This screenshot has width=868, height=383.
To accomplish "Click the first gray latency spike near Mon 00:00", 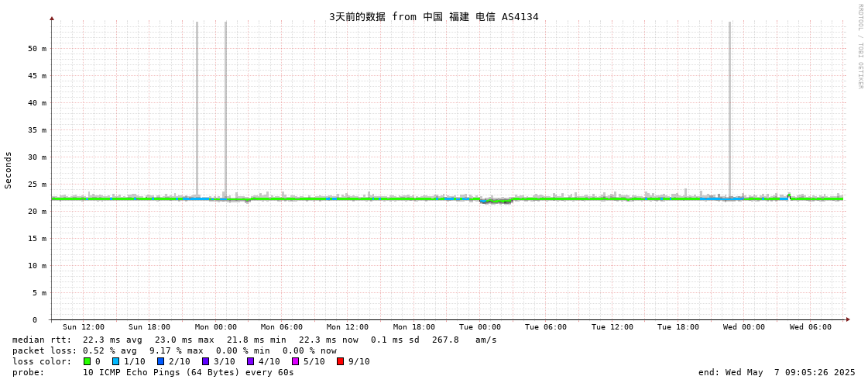I will tap(197, 108).
